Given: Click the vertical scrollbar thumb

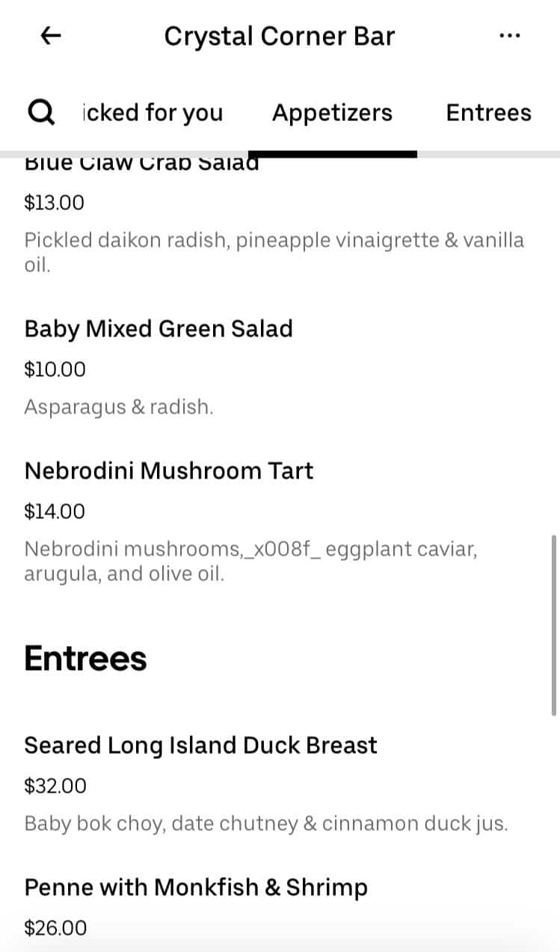Looking at the screenshot, I should click(x=553, y=624).
